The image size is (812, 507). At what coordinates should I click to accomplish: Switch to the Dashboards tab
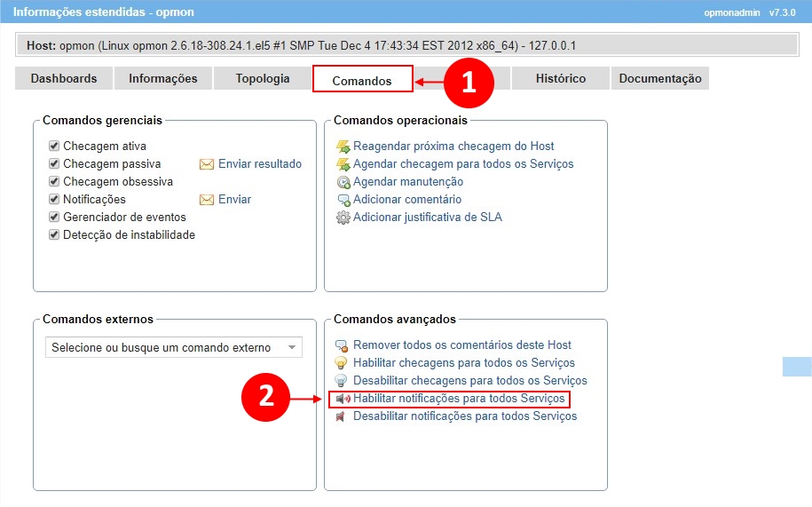click(x=64, y=78)
